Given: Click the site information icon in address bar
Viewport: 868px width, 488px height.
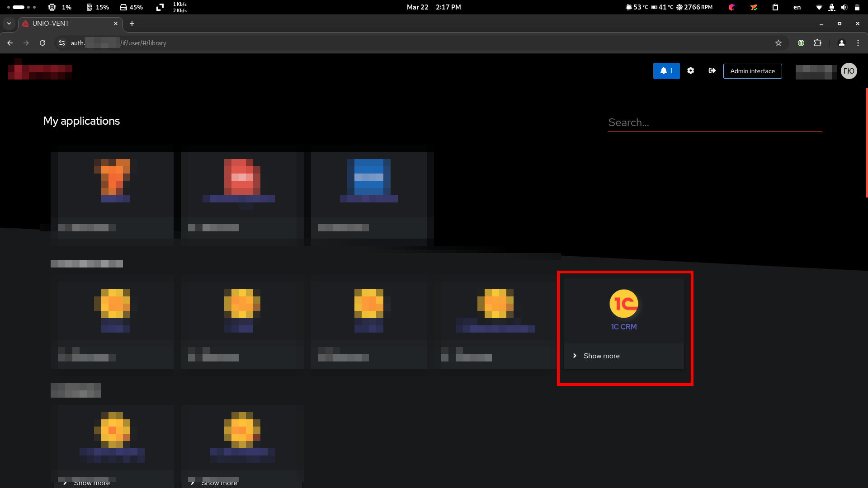Looking at the screenshot, I should pyautogui.click(x=62, y=43).
